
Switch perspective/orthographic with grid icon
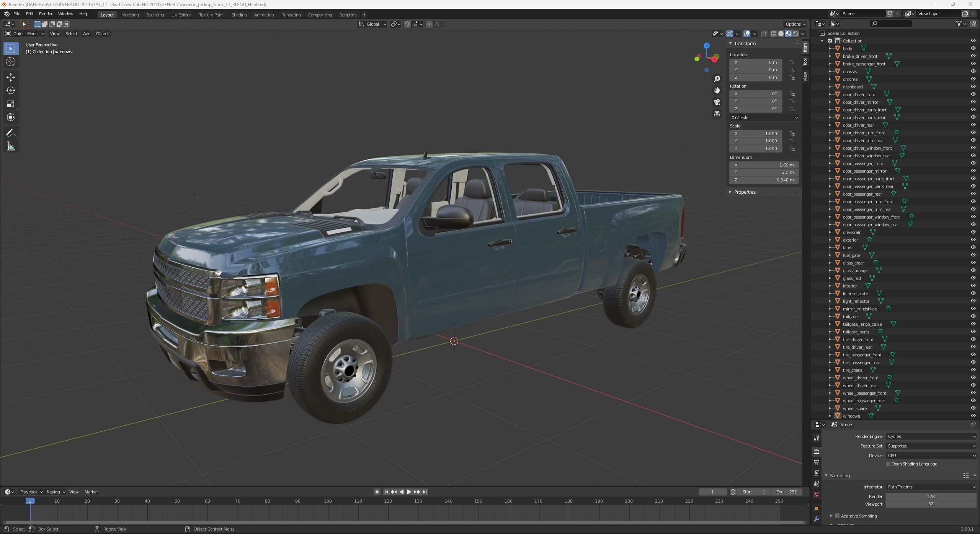(x=717, y=114)
